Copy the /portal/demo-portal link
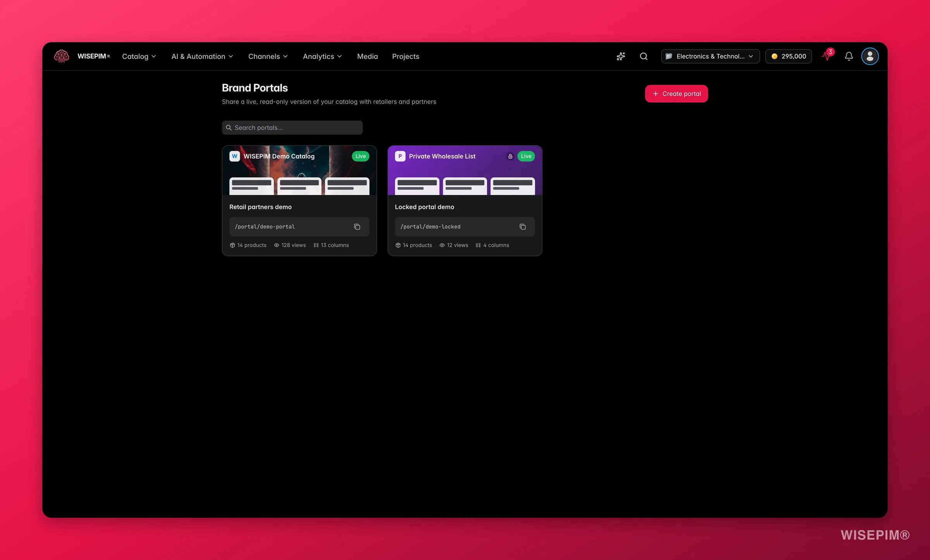Image resolution: width=930 pixels, height=560 pixels. click(357, 227)
